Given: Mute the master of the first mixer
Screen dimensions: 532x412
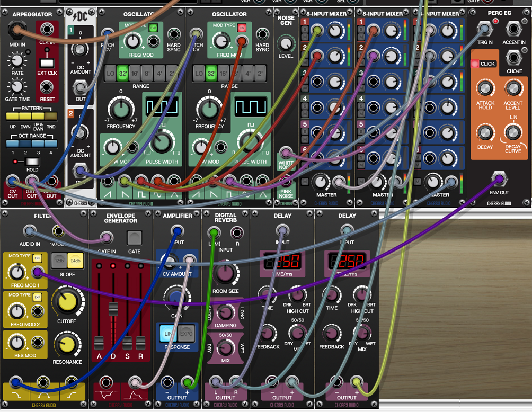Looking at the screenshot, I should [x=305, y=182].
